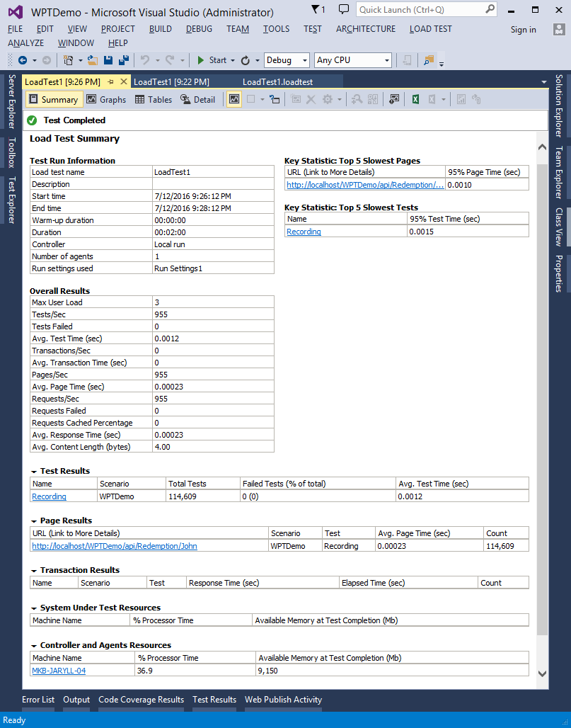This screenshot has width=571, height=728.
Task: Open Web Publish Activity tab
Action: [x=284, y=700]
